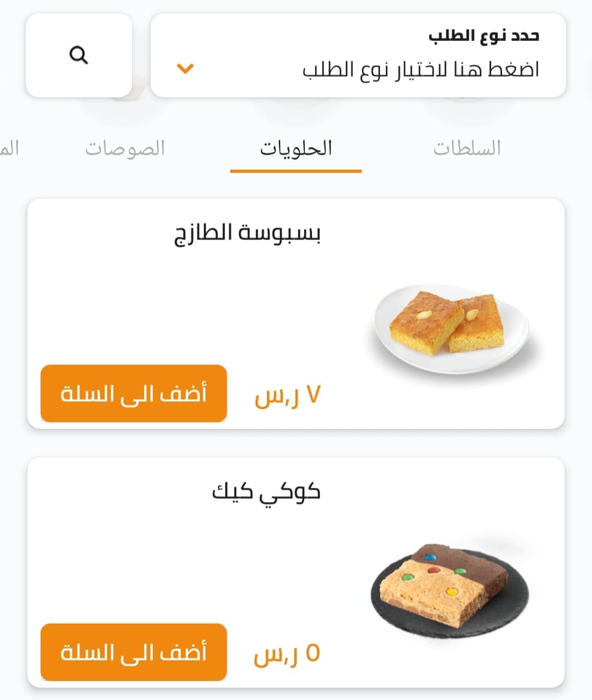Select the بسبوسة الطازج product card

click(296, 314)
